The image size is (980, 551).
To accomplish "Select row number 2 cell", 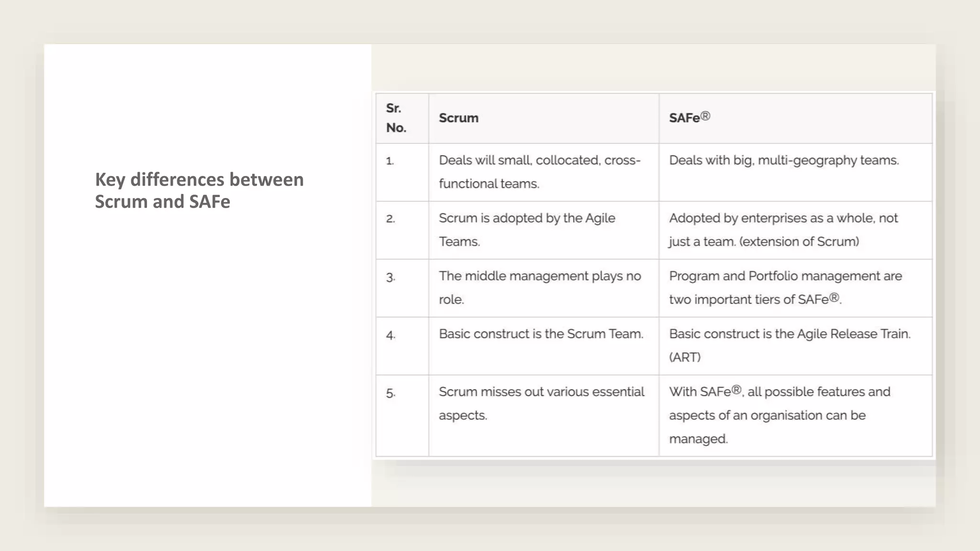I will click(x=390, y=219).
